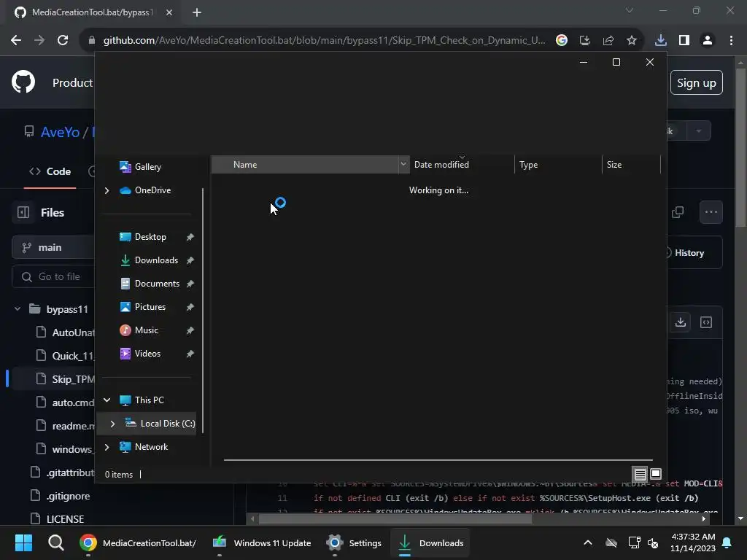Image resolution: width=747 pixels, height=560 pixels.
Task: Unpin Desktop using its pin icon
Action: click(x=190, y=237)
